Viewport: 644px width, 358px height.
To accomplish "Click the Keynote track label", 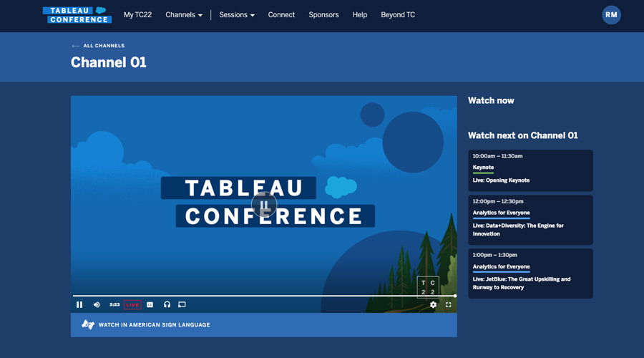I will point(483,168).
